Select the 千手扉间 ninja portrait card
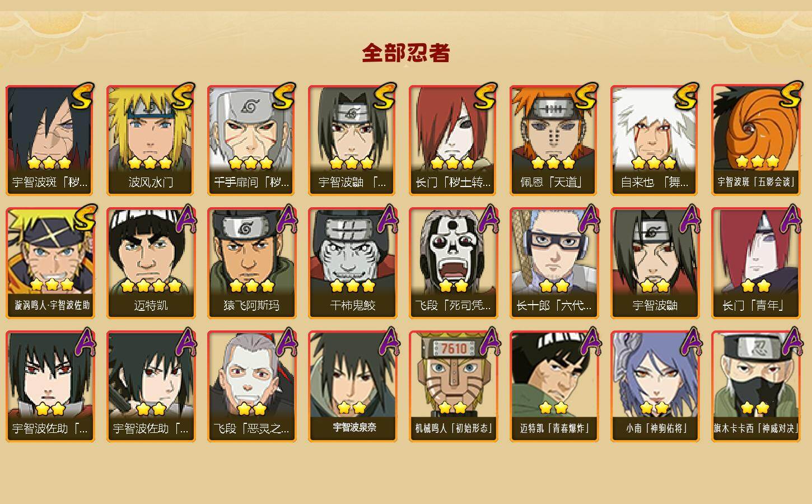 click(x=251, y=140)
